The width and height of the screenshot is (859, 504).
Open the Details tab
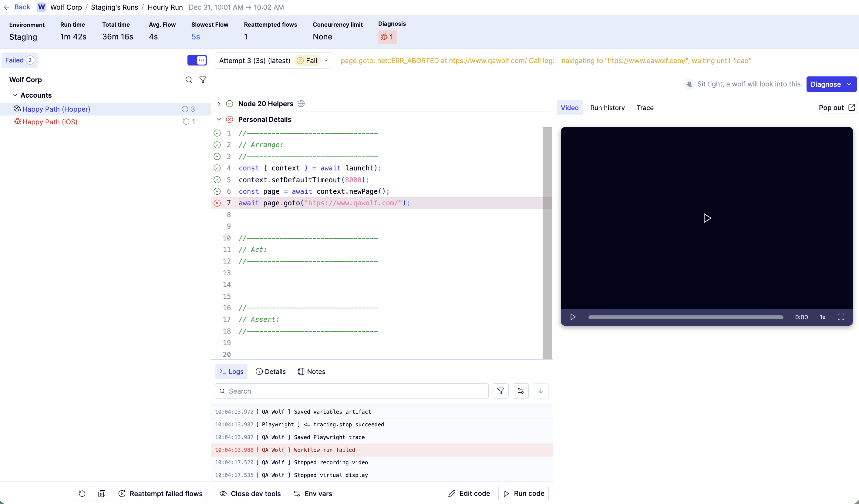click(x=271, y=371)
